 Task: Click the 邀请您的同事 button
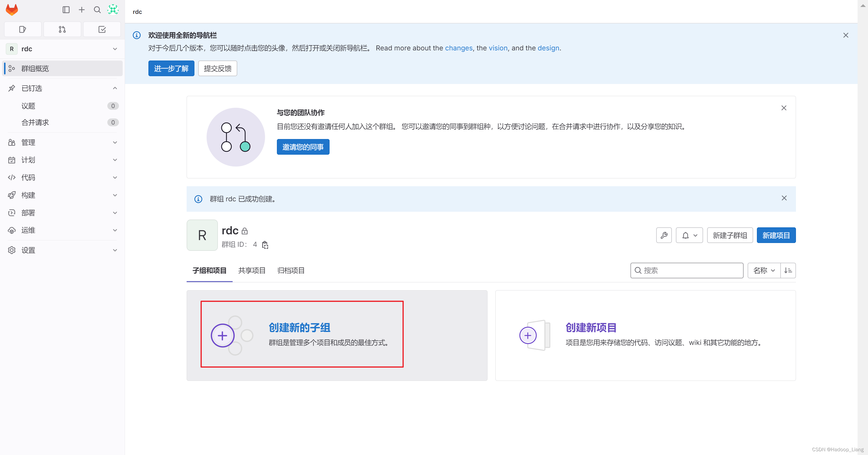[x=303, y=147]
